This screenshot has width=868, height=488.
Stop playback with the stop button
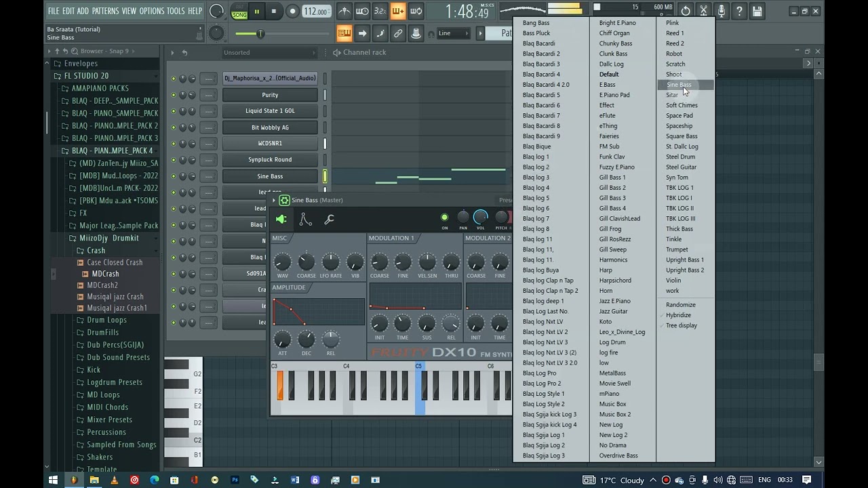tap(274, 12)
